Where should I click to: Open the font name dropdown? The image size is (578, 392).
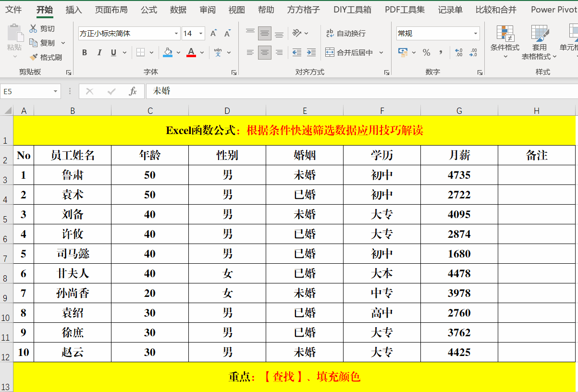176,34
